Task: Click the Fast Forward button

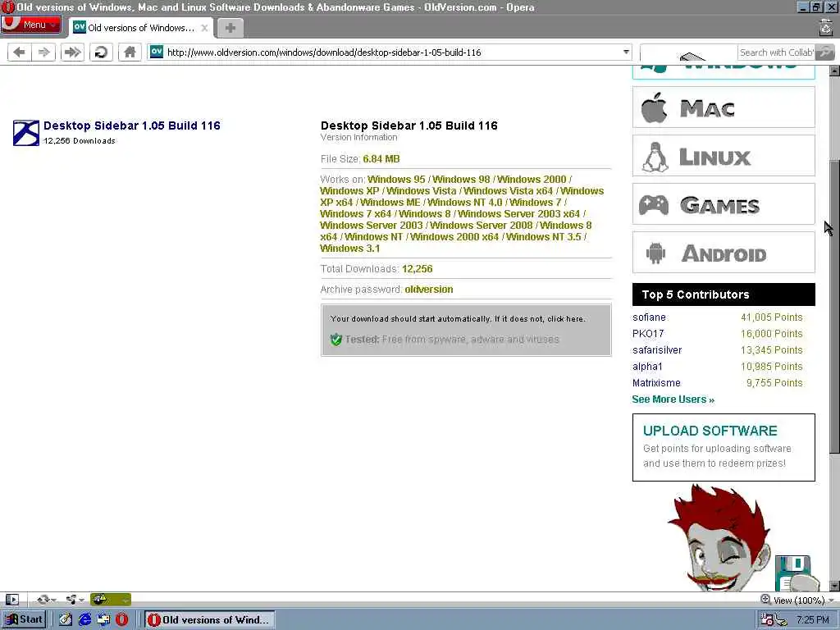Action: [72, 52]
